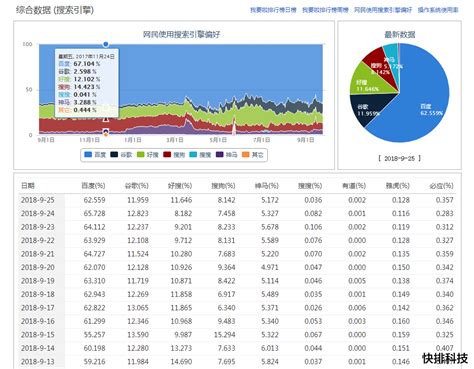Toggle the 好搜 series in chart legend
The width and height of the screenshot is (474, 369).
(x=148, y=155)
